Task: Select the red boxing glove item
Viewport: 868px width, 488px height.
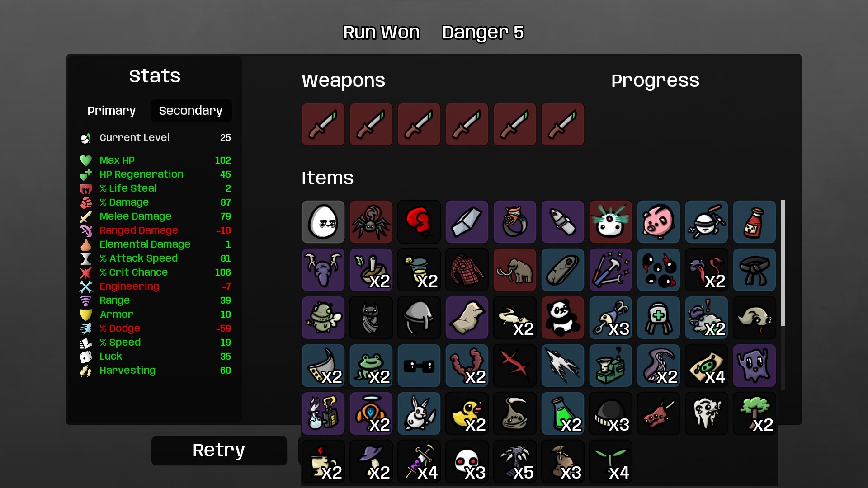Action: tap(419, 222)
